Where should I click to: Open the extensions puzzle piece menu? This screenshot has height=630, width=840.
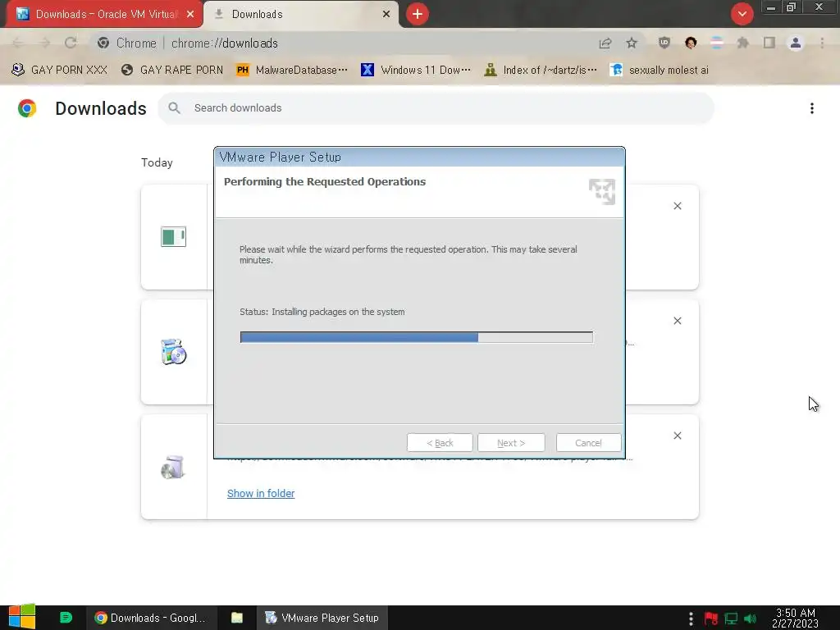click(743, 43)
